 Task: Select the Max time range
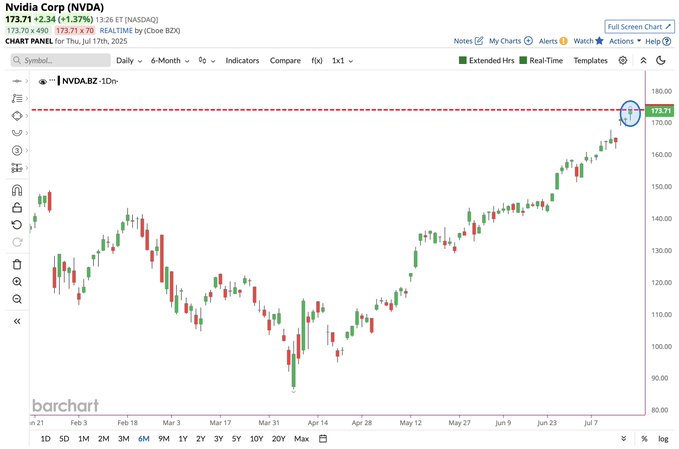point(301,439)
